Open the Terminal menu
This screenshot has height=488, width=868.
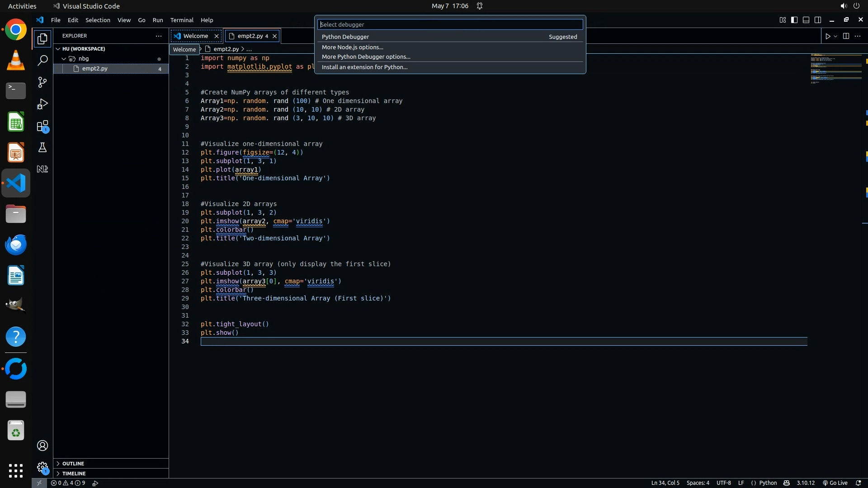pyautogui.click(x=182, y=20)
